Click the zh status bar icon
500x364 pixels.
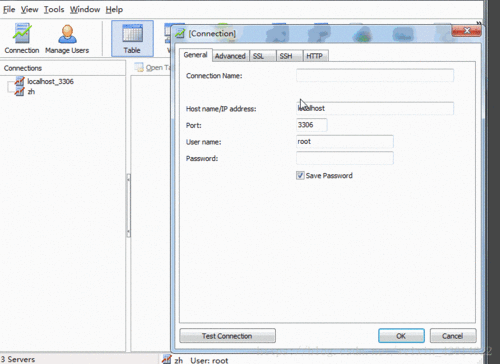pyautogui.click(x=166, y=360)
